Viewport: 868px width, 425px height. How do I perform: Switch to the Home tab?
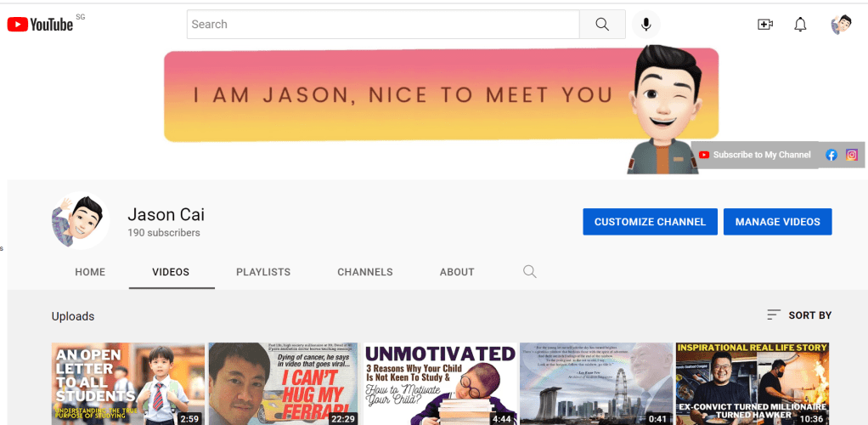pyautogui.click(x=90, y=272)
